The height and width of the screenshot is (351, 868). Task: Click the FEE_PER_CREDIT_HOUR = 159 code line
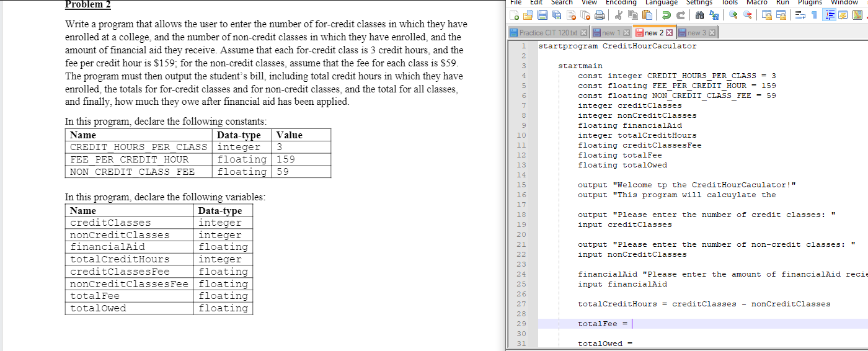[x=677, y=86]
